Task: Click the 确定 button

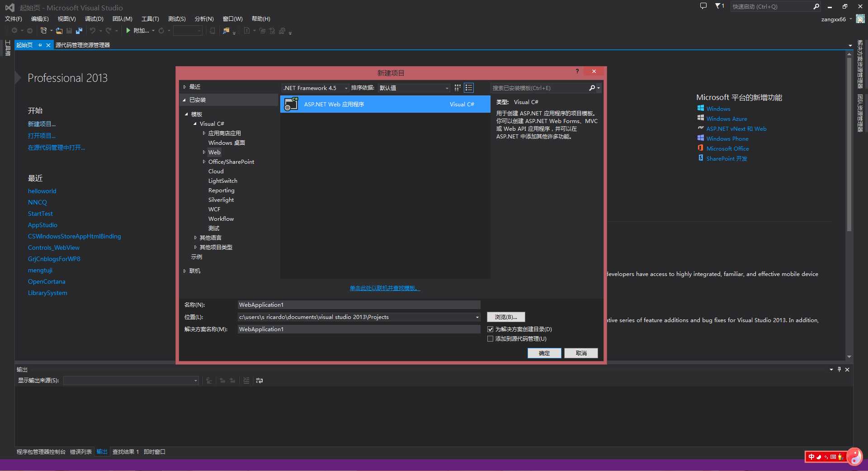Action: pos(544,353)
